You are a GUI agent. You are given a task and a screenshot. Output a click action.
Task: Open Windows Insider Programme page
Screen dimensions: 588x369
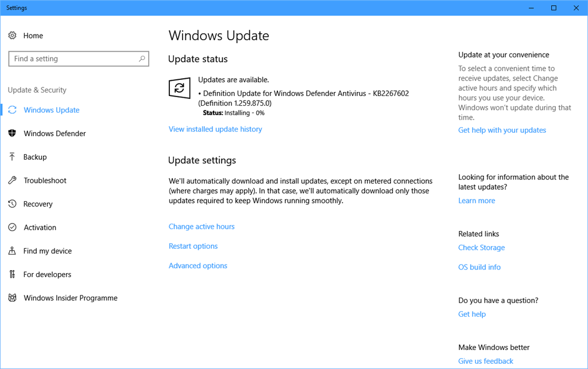tap(71, 298)
